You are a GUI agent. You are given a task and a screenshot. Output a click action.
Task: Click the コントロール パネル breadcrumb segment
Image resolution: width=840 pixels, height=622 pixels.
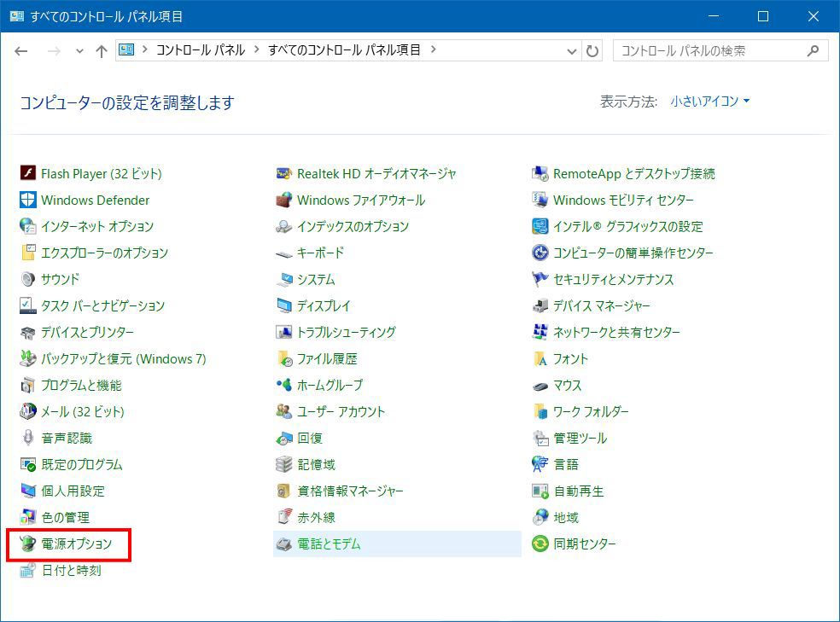(x=201, y=50)
